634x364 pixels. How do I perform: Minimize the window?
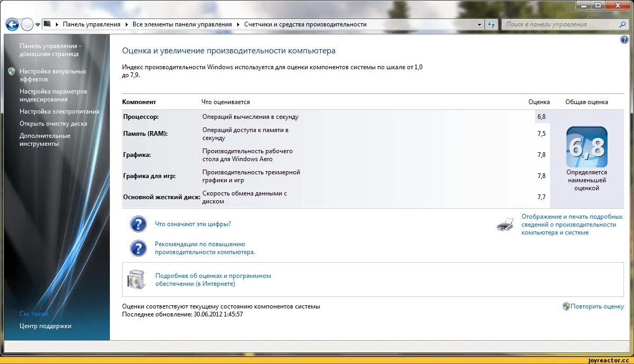click(x=583, y=5)
